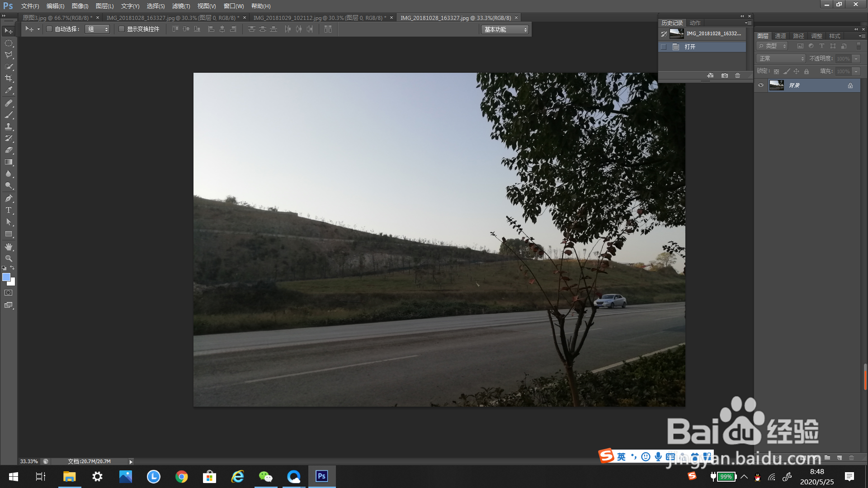Open the 滤镜(T) menu

(181, 6)
